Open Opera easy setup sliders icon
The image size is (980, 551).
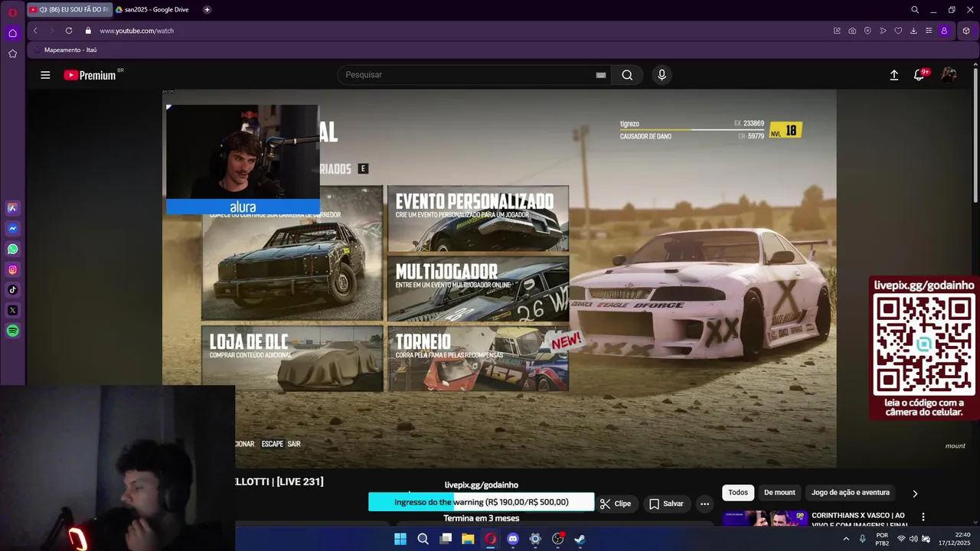click(x=929, y=31)
